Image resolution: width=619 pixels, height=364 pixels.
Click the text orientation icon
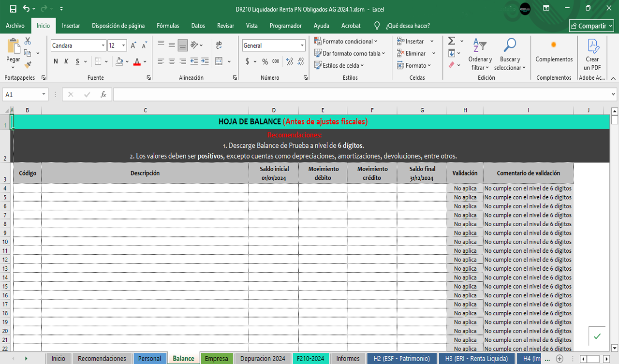(x=194, y=45)
